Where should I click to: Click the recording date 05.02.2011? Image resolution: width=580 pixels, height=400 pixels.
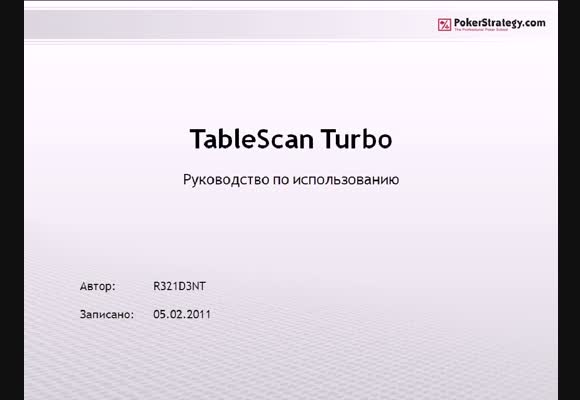[182, 315]
